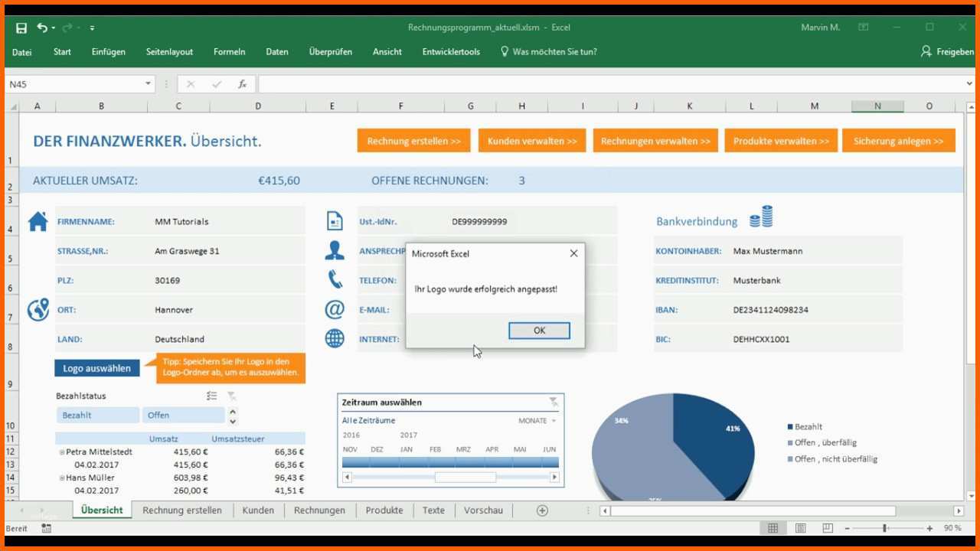Viewport: 980px width, 551px height.
Task: Click the Rechnung erstellen >> button
Action: click(x=413, y=141)
